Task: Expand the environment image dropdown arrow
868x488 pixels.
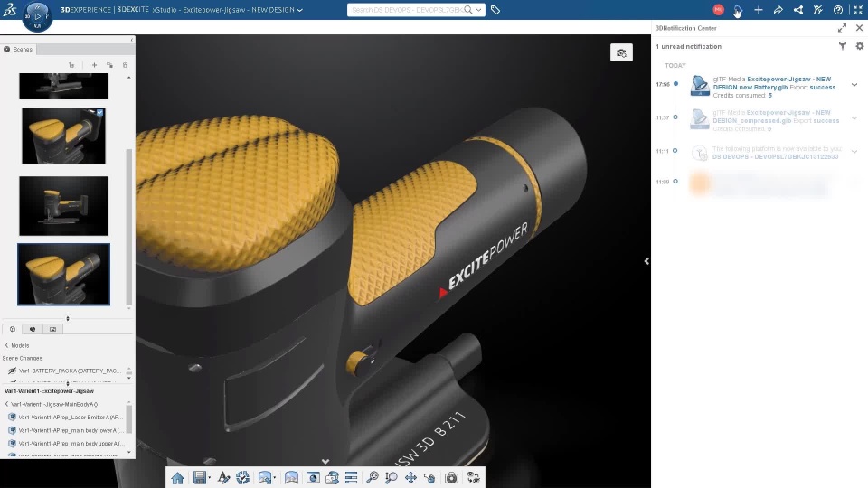Action: tap(275, 479)
